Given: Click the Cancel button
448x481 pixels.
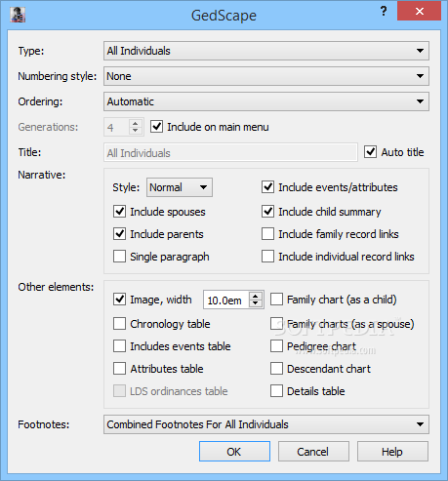Looking at the screenshot, I should 313,452.
